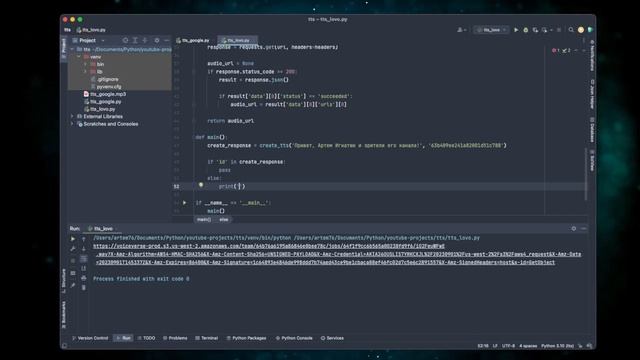Open Run panel gear settings
This screenshot has width=640, height=360.
[573, 229]
